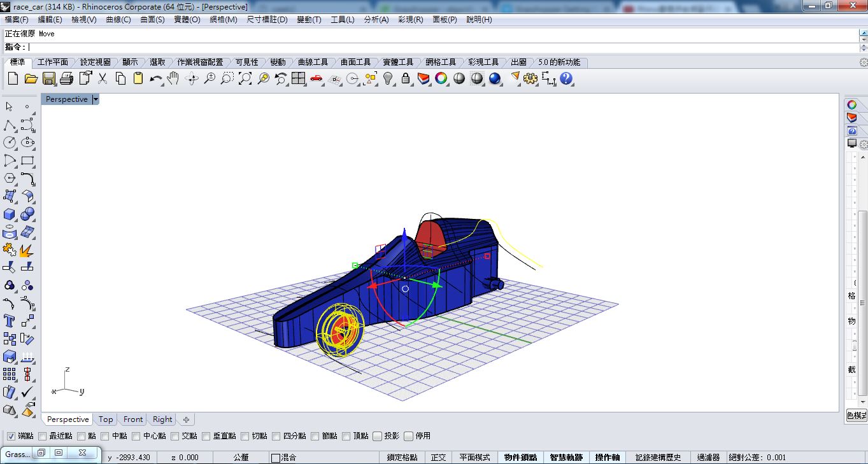
Task: Click the check mark icon in sidebar
Action: click(27, 392)
